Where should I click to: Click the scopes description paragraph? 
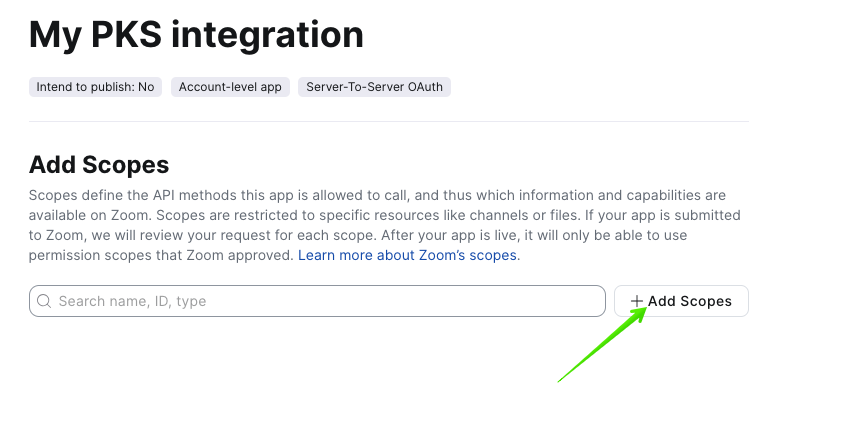[x=380, y=225]
